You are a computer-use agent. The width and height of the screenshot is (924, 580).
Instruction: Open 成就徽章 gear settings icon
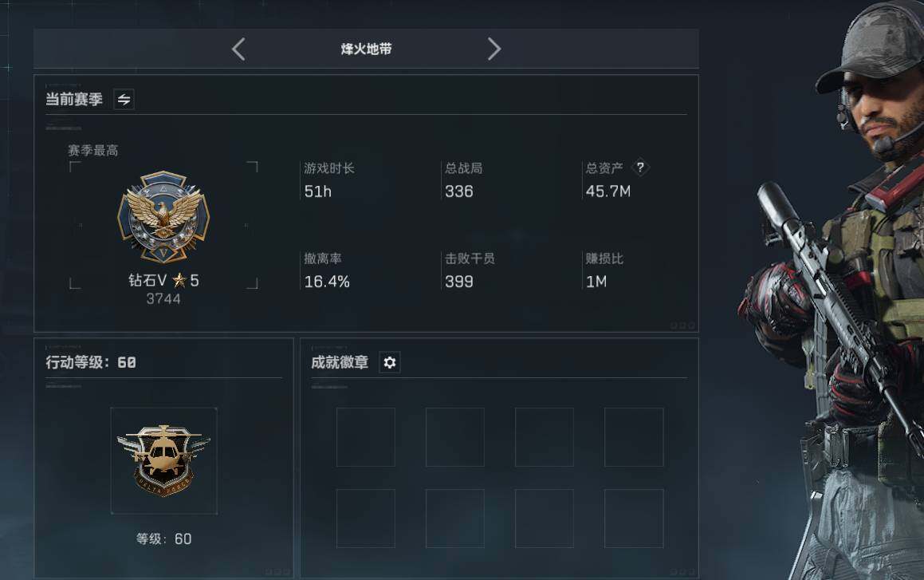coord(390,362)
